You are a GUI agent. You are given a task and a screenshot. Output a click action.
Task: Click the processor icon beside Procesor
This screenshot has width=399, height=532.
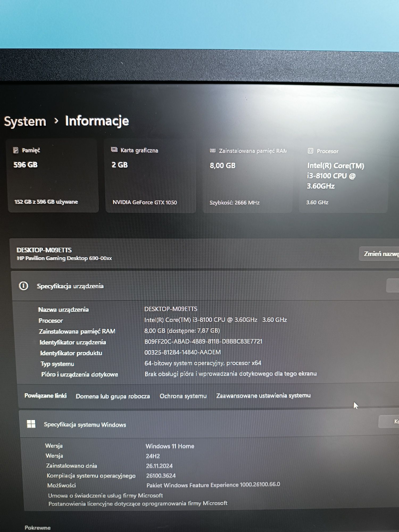click(x=310, y=151)
